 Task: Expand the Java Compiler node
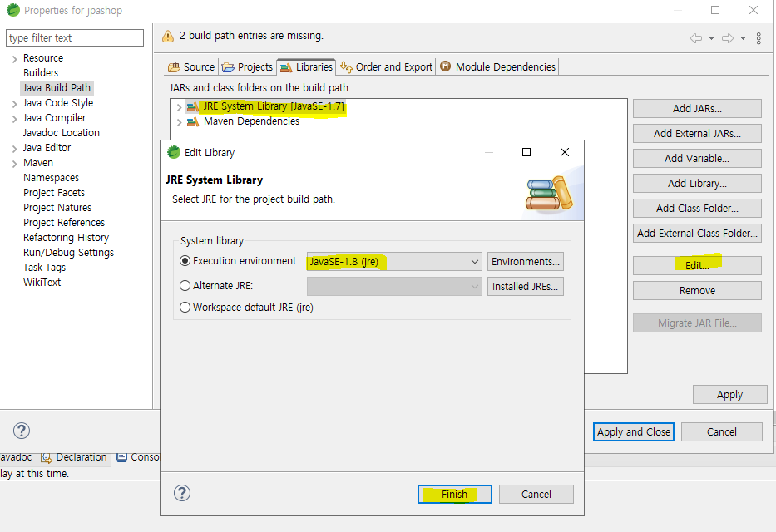tap(14, 119)
